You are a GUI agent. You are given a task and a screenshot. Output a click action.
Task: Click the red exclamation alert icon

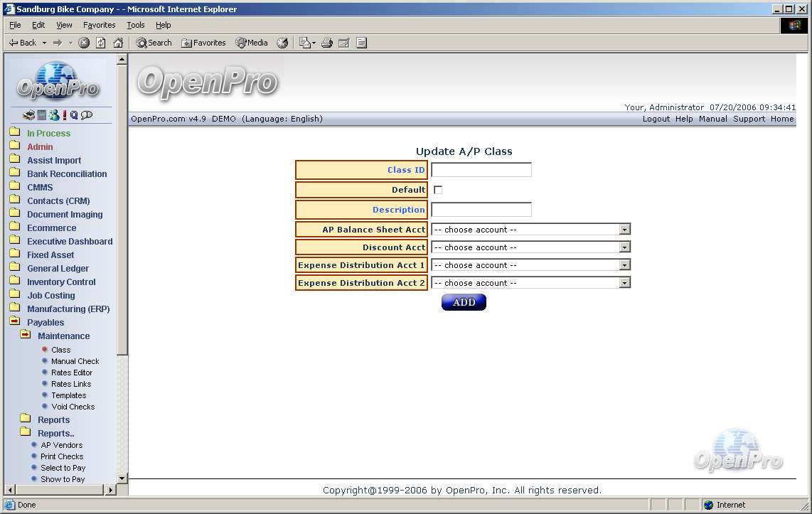pyautogui.click(x=64, y=115)
